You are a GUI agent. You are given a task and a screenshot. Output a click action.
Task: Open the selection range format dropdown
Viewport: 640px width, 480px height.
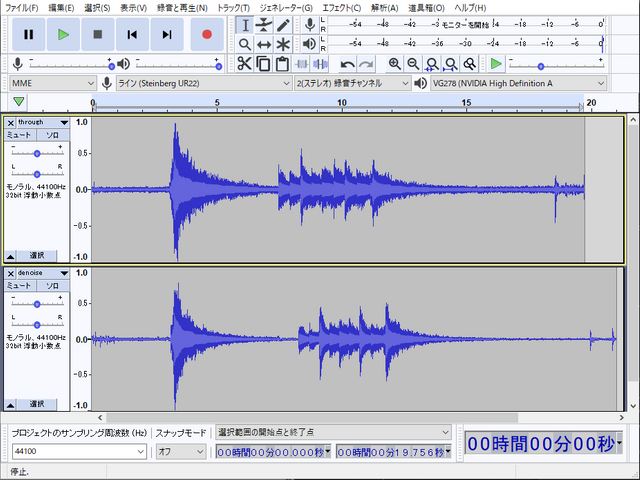[333, 432]
